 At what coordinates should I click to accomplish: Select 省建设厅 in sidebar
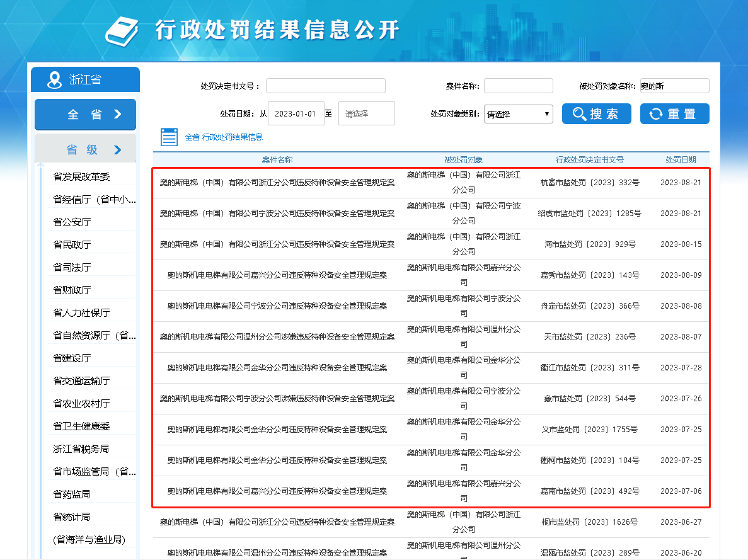(72, 358)
